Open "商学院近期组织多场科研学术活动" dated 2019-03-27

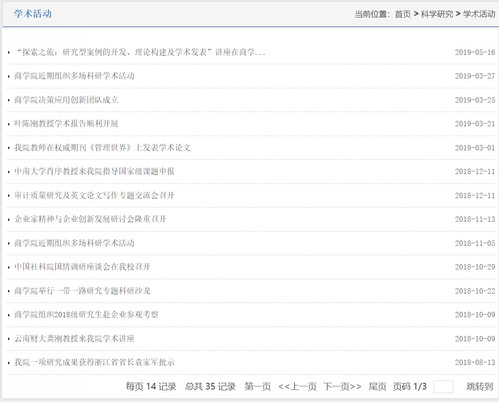coord(74,76)
